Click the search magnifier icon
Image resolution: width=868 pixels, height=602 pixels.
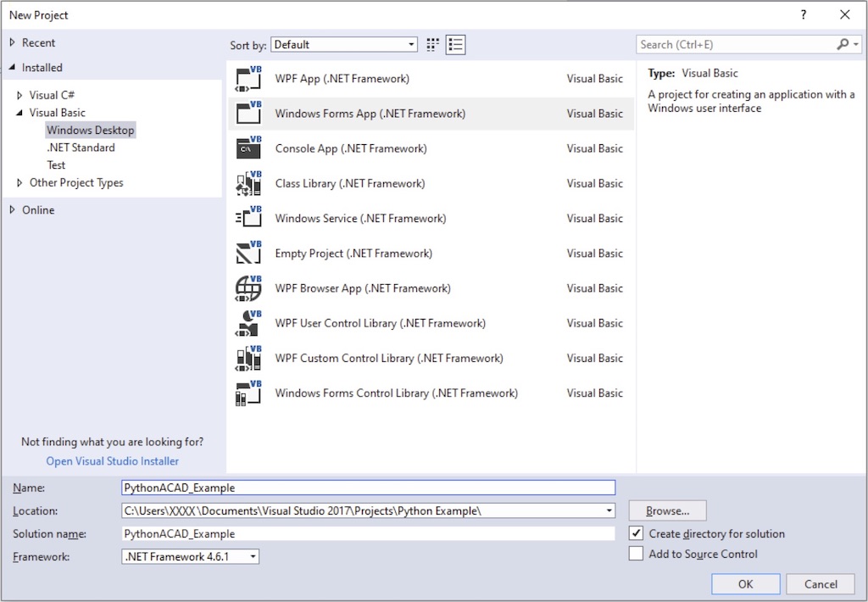(843, 44)
